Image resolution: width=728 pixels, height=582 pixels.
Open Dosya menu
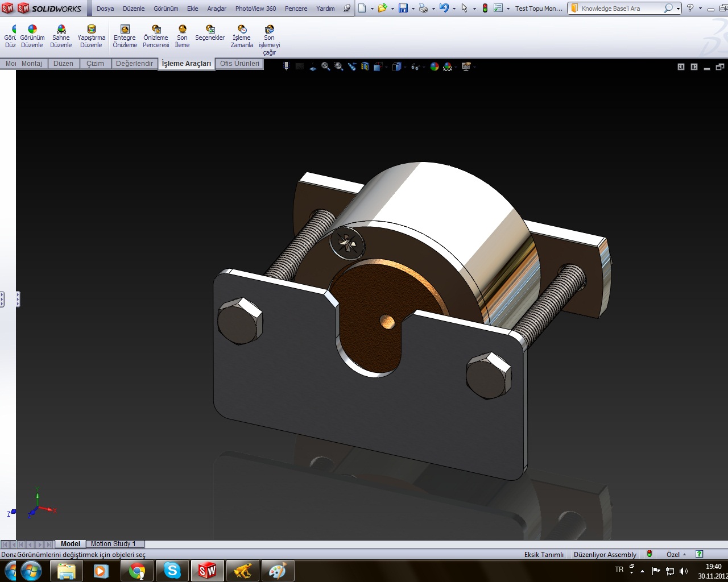point(105,9)
